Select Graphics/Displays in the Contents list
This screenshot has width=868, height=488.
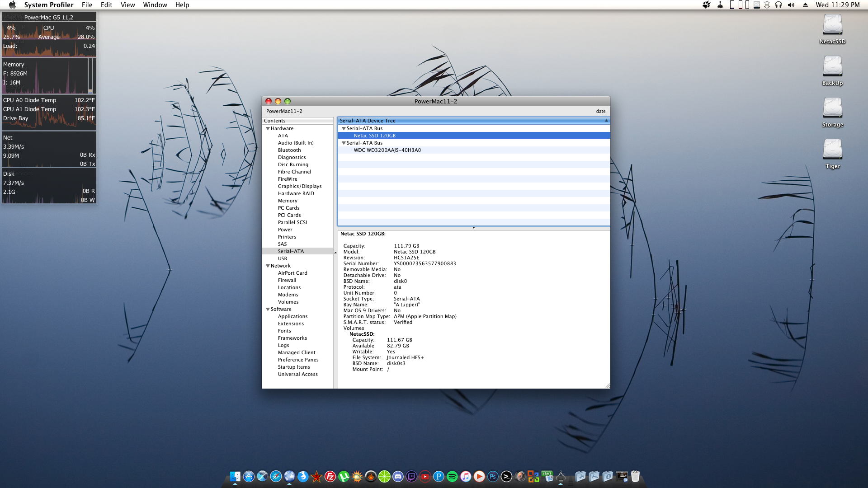[x=299, y=186]
